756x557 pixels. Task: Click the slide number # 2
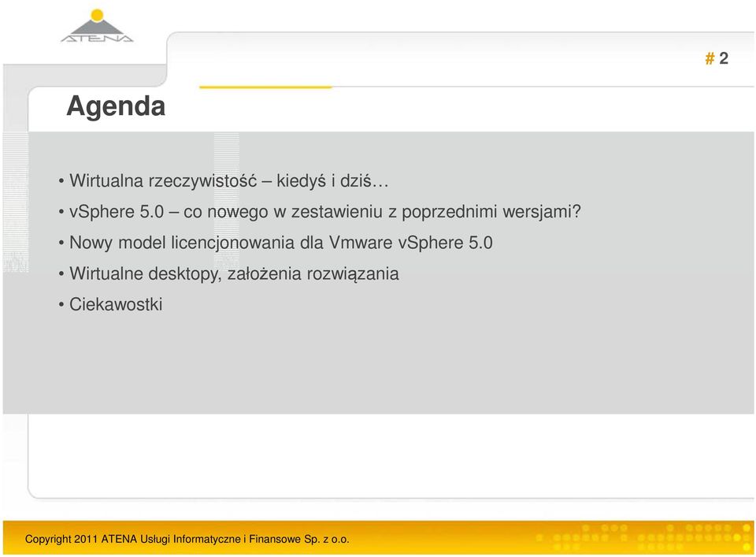pyautogui.click(x=717, y=58)
